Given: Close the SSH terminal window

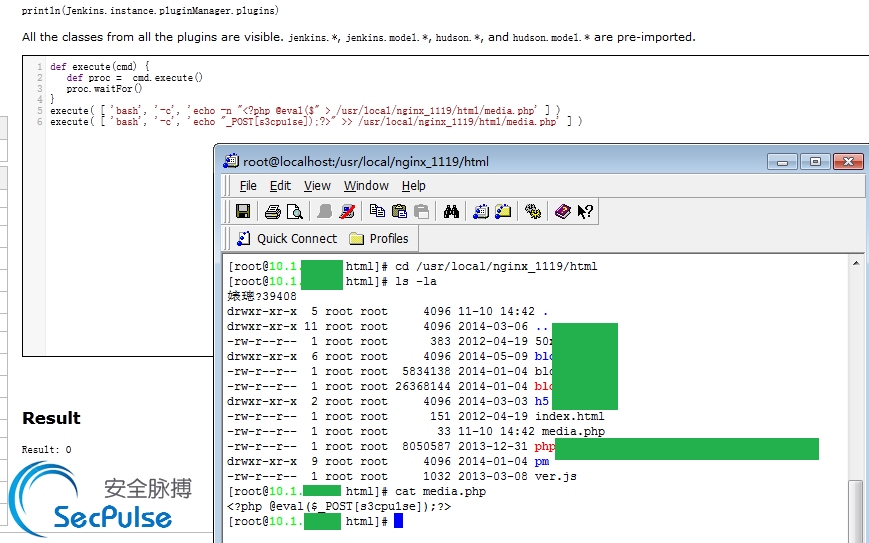Looking at the screenshot, I should coord(848,162).
